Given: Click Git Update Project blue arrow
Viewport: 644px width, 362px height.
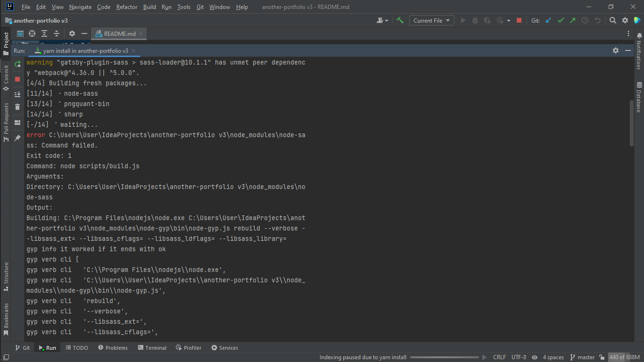Looking at the screenshot, I should point(548,20).
